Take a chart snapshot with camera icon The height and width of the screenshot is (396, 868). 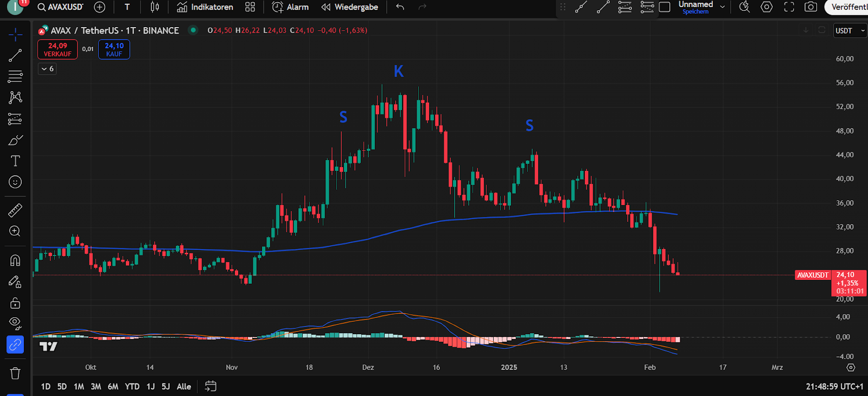point(810,7)
